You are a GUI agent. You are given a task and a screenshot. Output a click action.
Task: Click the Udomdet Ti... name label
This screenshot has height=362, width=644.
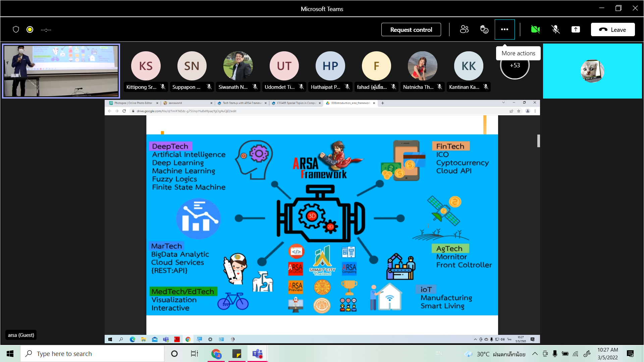pyautogui.click(x=279, y=87)
